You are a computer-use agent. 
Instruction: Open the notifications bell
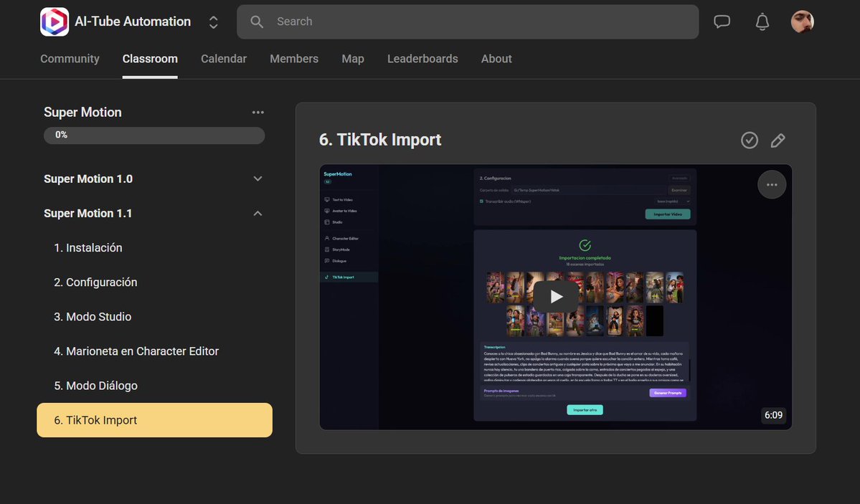(762, 22)
